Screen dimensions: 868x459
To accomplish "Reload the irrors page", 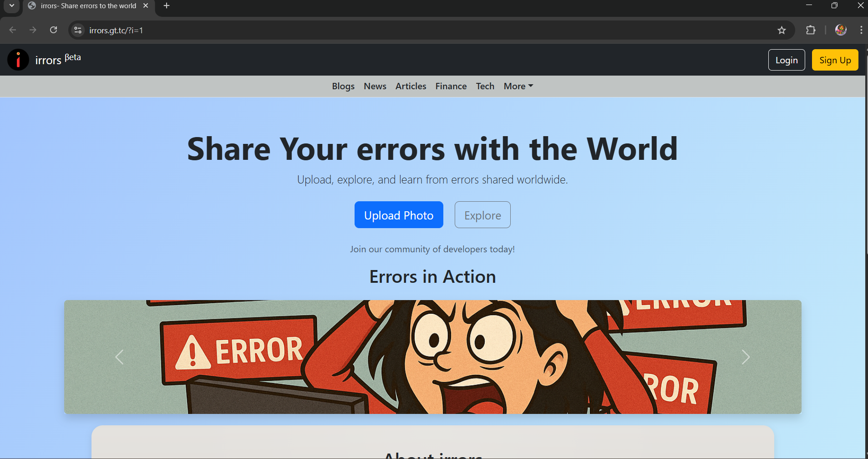I will click(x=54, y=30).
